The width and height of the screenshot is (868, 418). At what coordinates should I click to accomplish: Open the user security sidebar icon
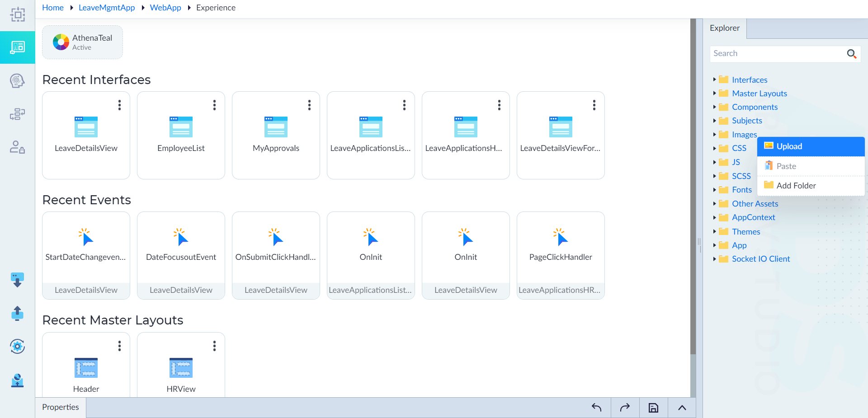17,147
